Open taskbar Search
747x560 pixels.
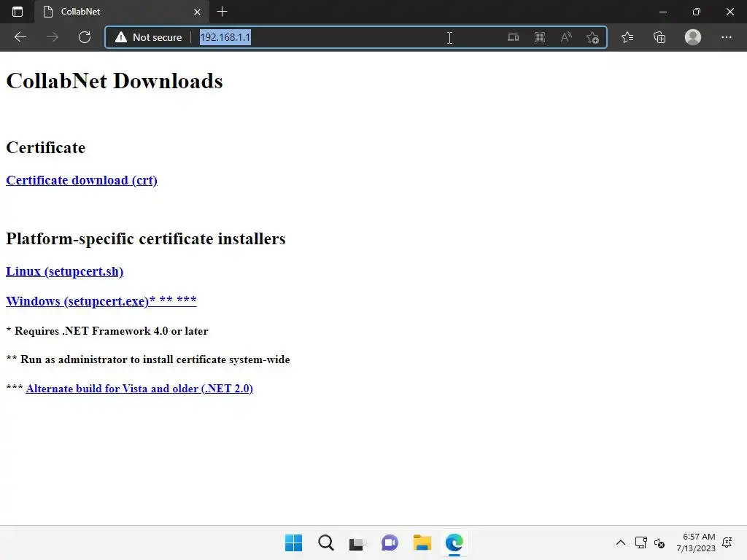point(326,542)
